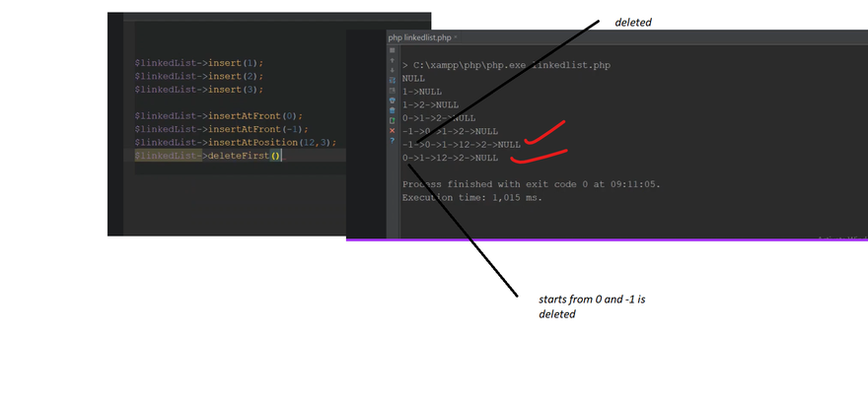Click the icon directly below the down arrow
The width and height of the screenshot is (868, 403).
(x=393, y=80)
